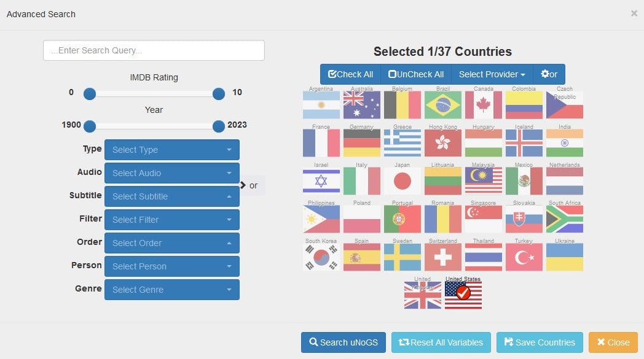Open the Select Order dropdown
The image size is (644, 359).
point(172,243)
